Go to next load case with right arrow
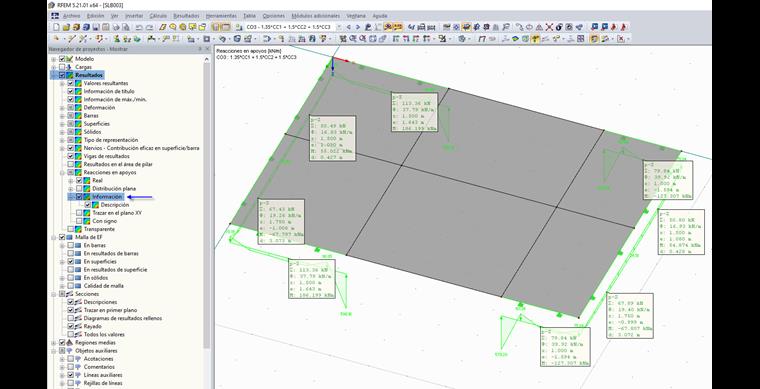The height and width of the screenshot is (389, 760). click(358, 27)
